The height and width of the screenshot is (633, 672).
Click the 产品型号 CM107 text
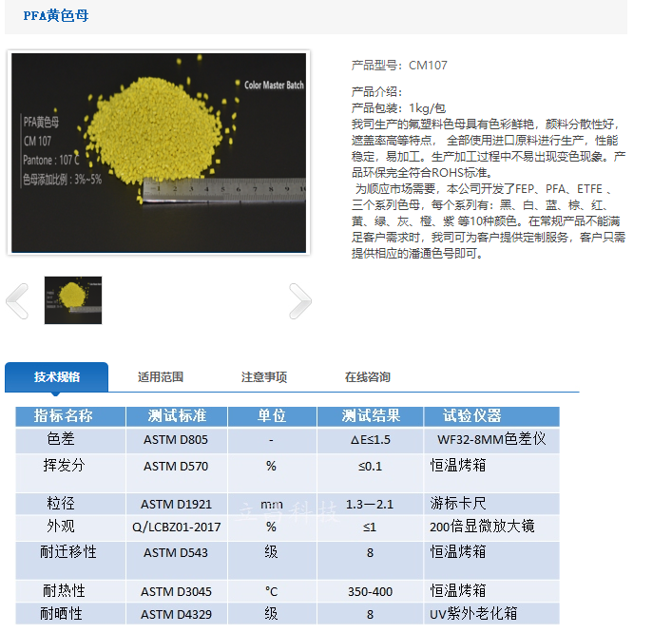tap(399, 66)
